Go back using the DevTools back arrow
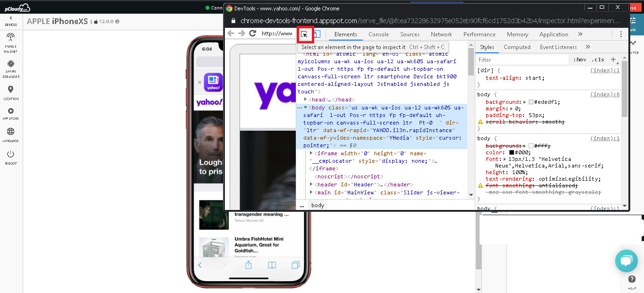Screen dimensions: 644x293 (231, 33)
